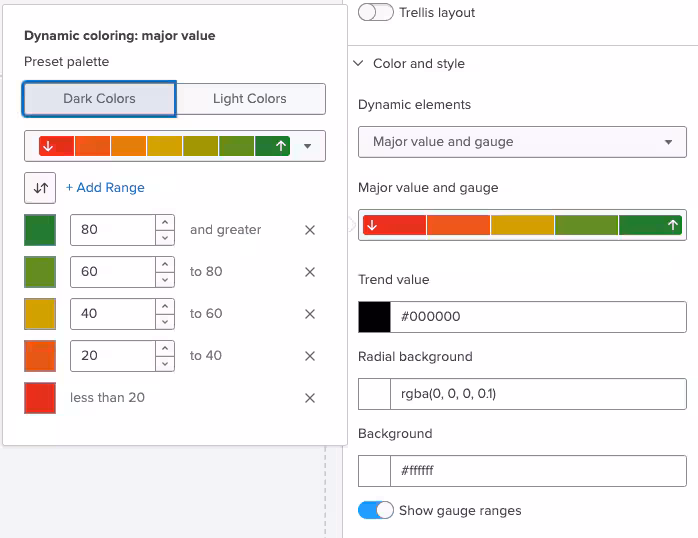This screenshot has width=698, height=538.
Task: Remove the 40 to 60 range
Action: (310, 314)
